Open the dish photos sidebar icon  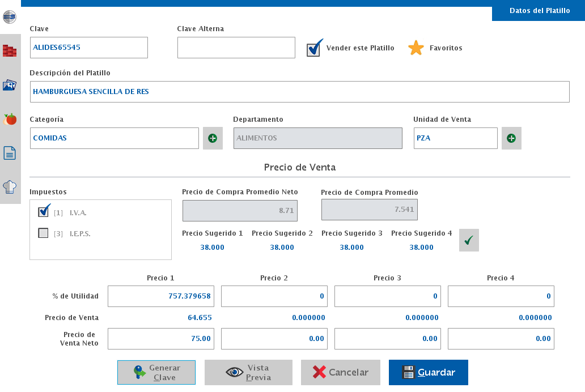tap(10, 85)
